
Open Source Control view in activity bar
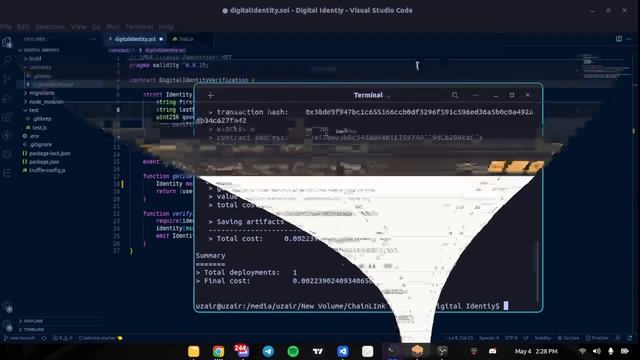(7, 79)
